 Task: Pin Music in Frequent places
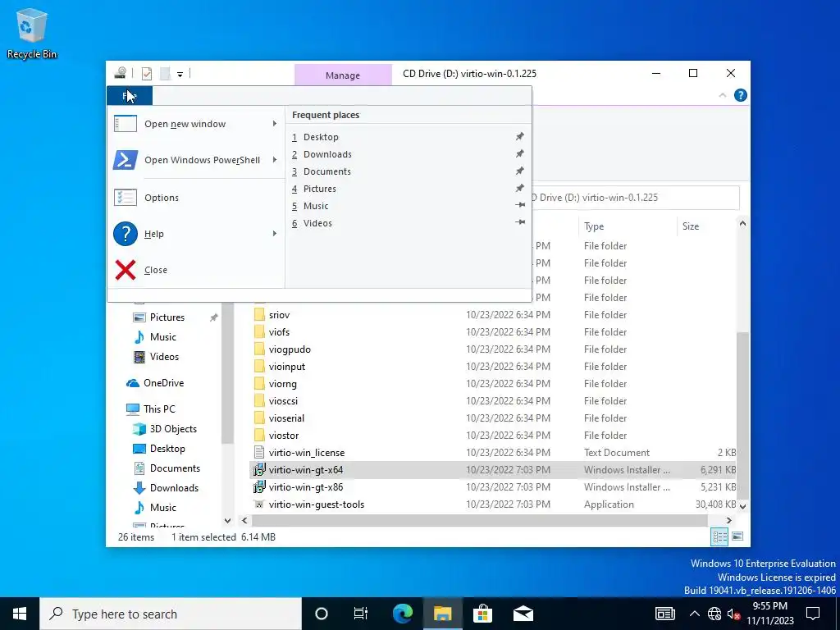[x=519, y=204]
